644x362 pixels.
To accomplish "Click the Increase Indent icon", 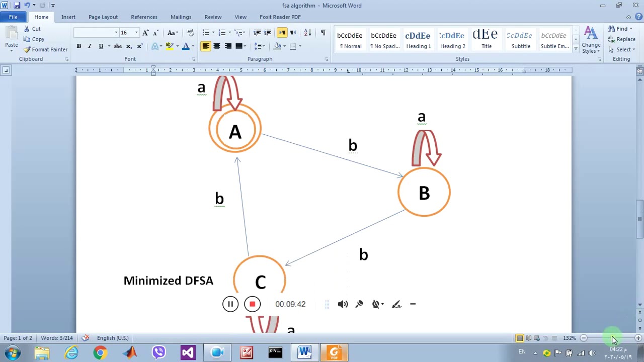I will (x=268, y=33).
